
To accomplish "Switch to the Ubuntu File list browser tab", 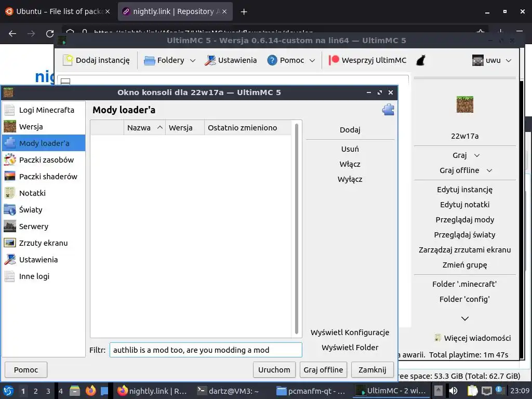I will point(58,11).
